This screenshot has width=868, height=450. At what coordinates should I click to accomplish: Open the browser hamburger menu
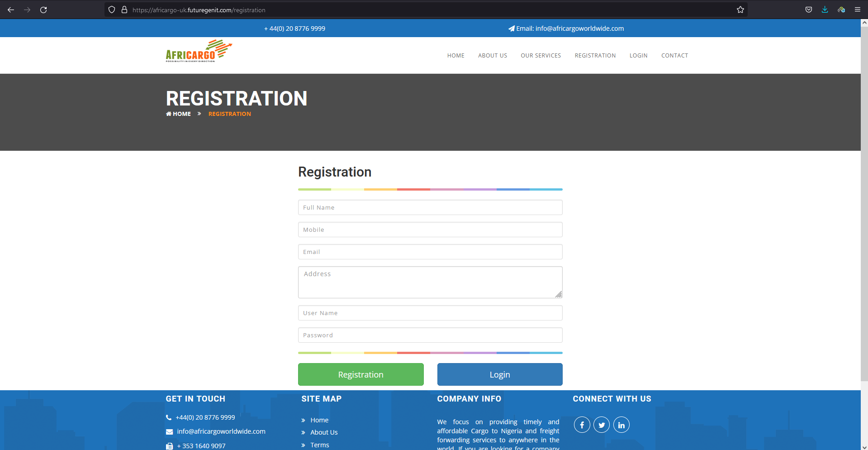[x=857, y=10]
